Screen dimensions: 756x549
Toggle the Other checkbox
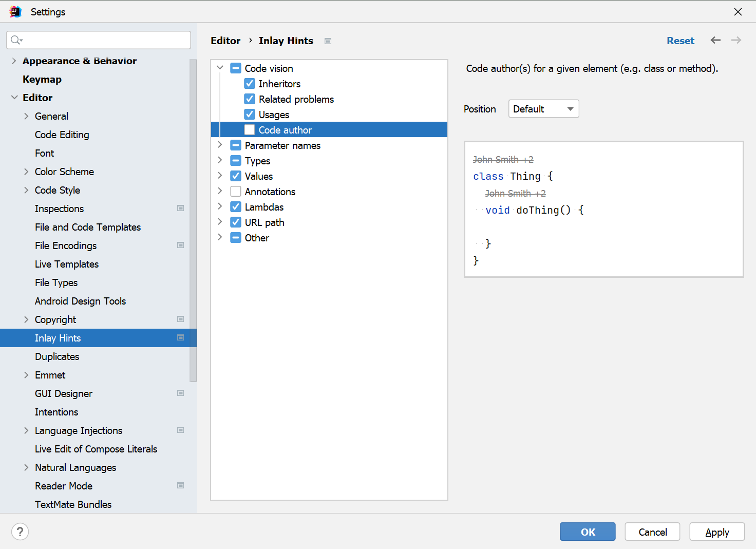pos(236,237)
